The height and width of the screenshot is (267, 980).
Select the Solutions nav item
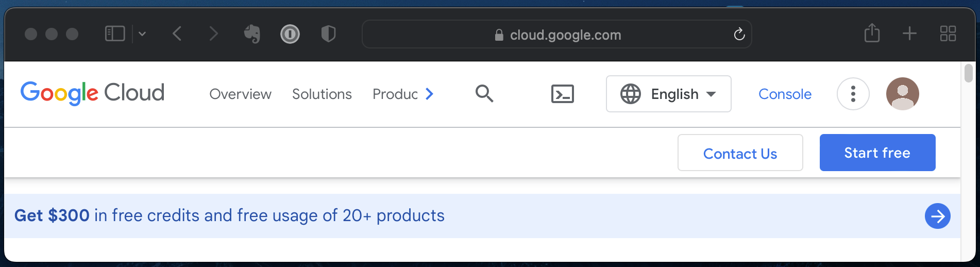coord(322,94)
